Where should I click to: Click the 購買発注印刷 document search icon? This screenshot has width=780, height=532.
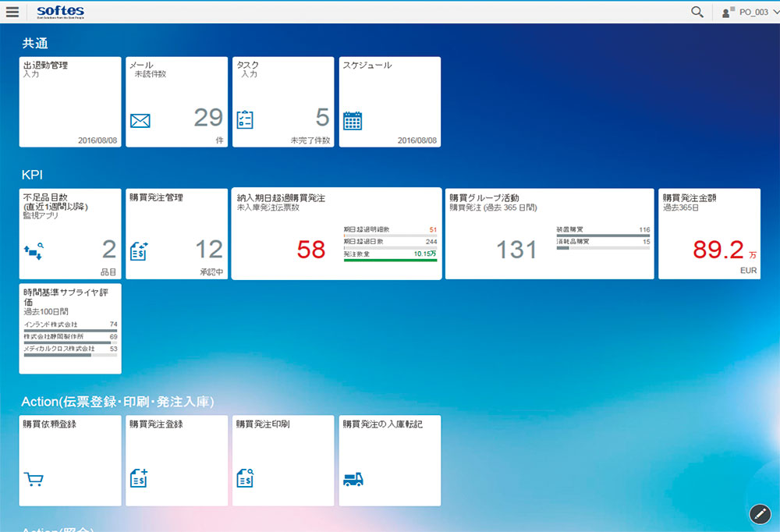pyautogui.click(x=245, y=479)
